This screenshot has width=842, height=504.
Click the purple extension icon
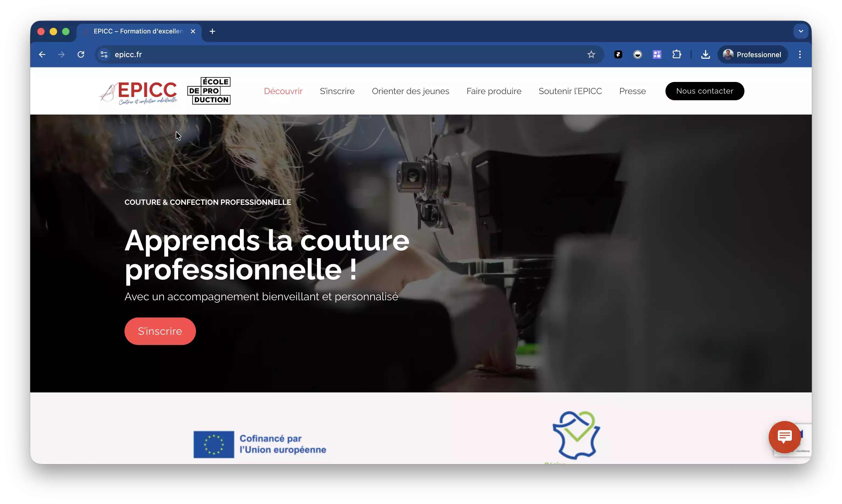(657, 55)
